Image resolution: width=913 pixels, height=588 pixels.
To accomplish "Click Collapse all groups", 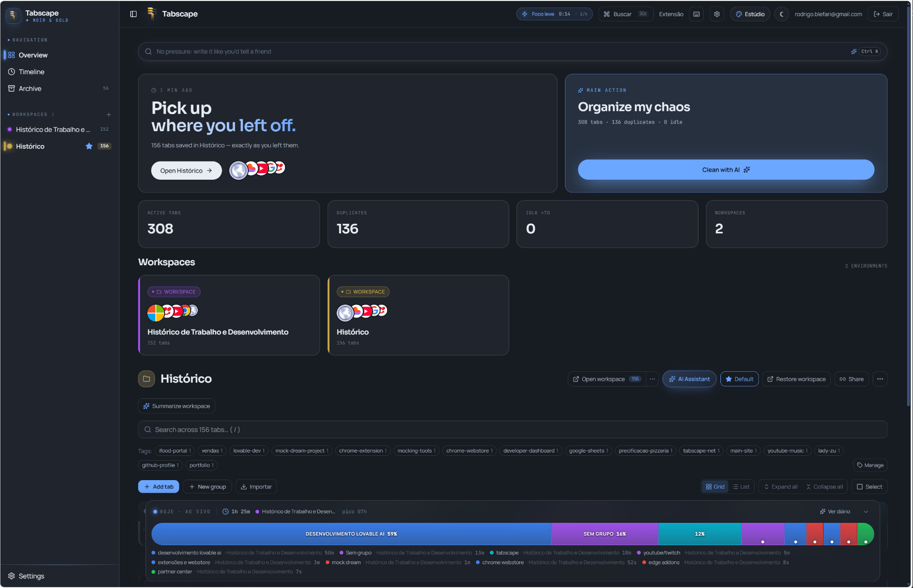I will [x=825, y=487].
